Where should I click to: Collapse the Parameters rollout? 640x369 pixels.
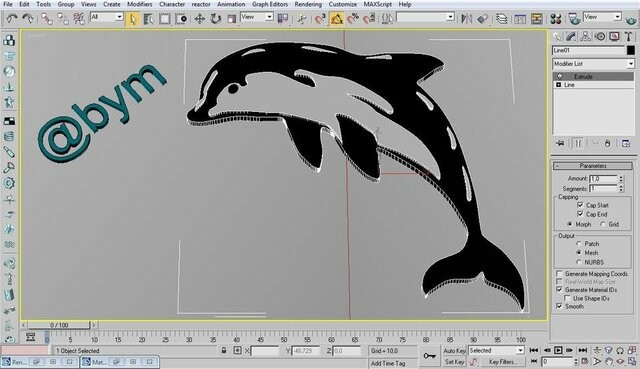(x=593, y=166)
